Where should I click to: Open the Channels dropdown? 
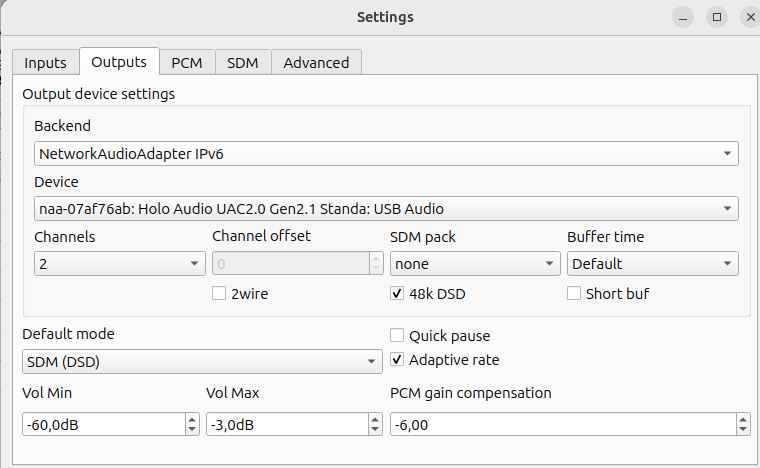coord(119,264)
